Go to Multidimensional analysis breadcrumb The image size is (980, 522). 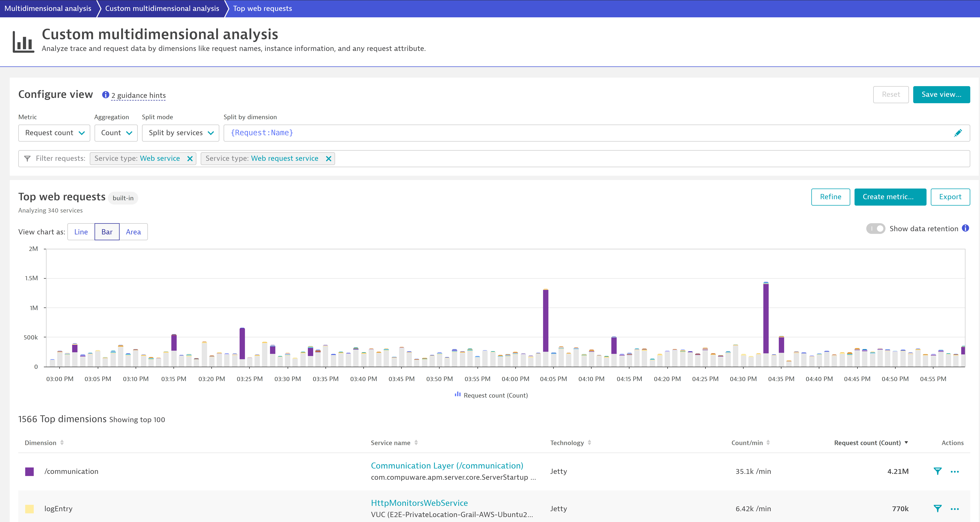click(x=48, y=8)
